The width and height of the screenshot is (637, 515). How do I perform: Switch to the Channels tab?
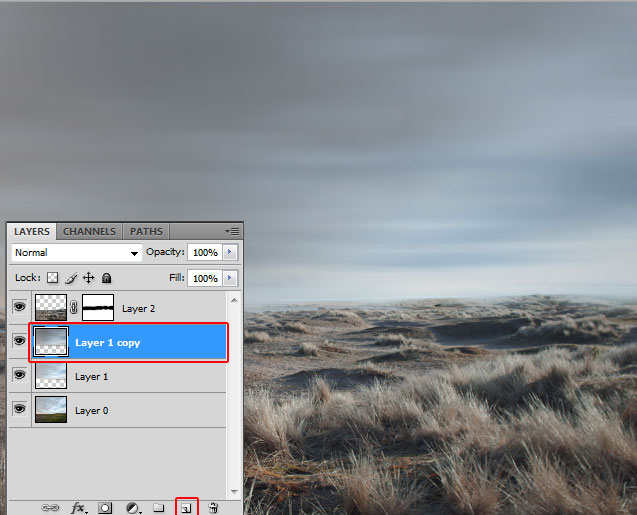89,232
